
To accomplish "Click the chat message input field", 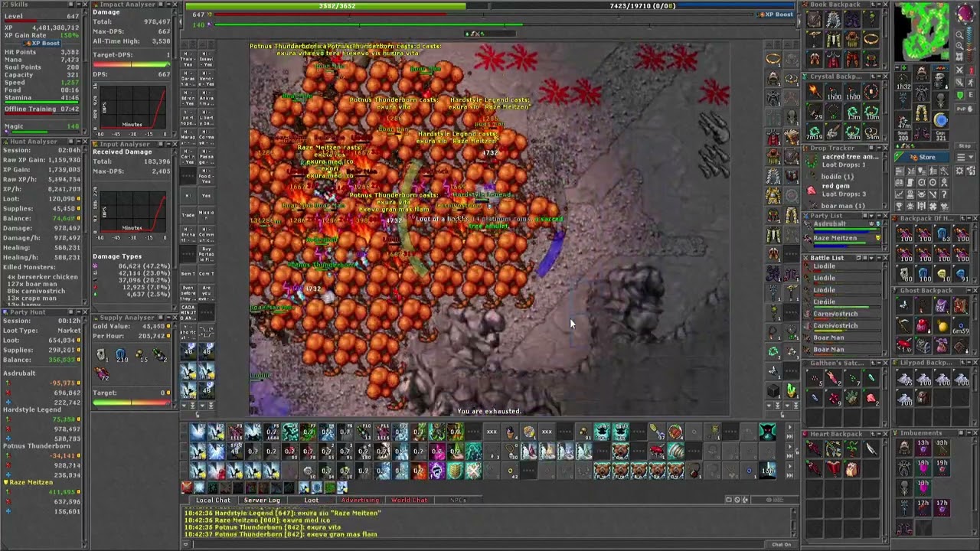I will tap(479, 544).
